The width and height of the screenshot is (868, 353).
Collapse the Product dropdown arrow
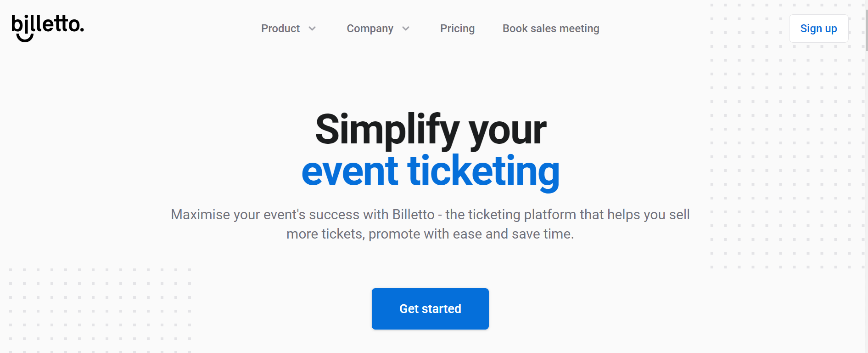coord(313,28)
